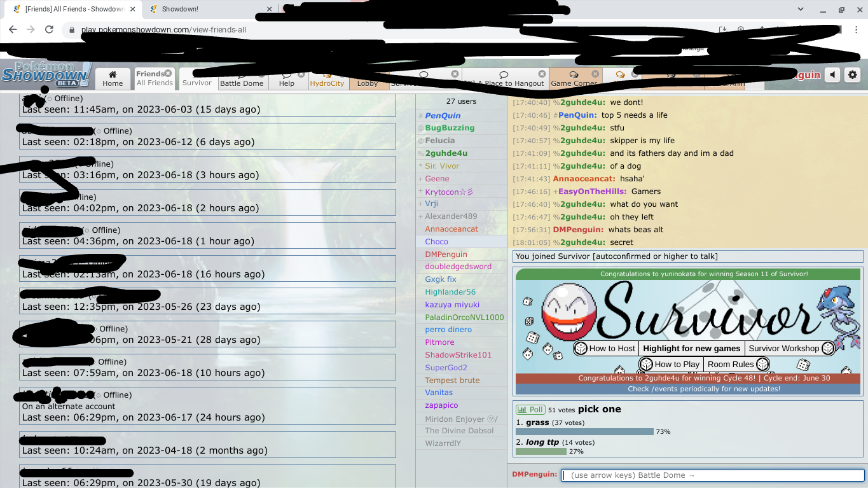Click EasyOnTheHills username in chat

coord(592,192)
